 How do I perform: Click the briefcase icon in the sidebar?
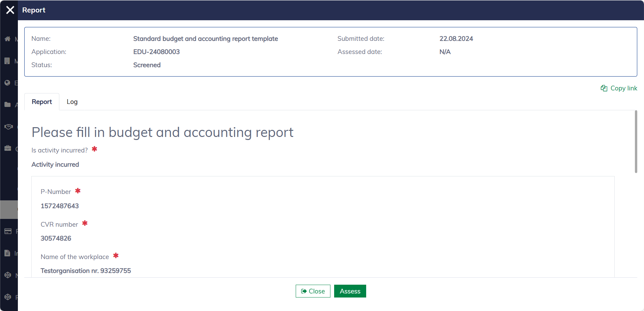(x=7, y=148)
